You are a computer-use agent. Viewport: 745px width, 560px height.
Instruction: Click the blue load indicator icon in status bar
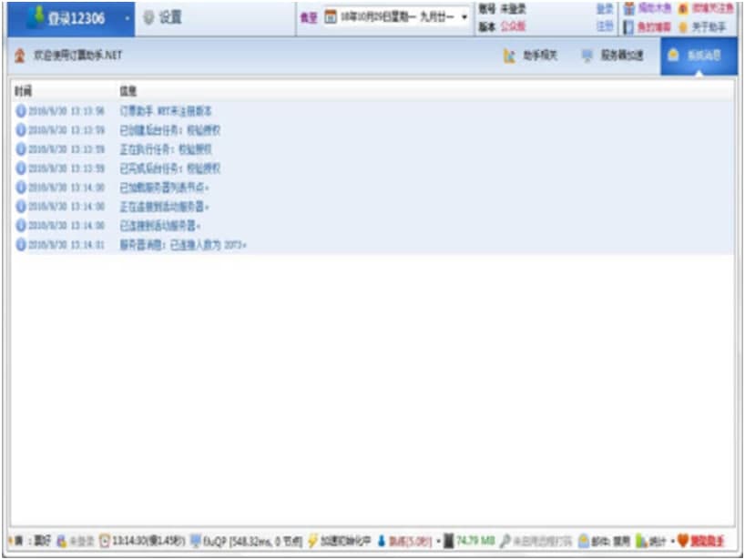pos(381,541)
